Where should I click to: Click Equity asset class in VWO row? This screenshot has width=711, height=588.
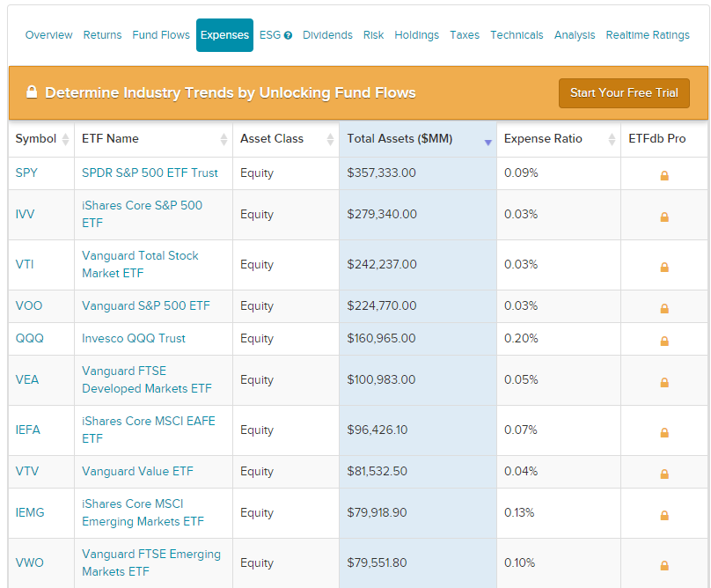(x=257, y=563)
